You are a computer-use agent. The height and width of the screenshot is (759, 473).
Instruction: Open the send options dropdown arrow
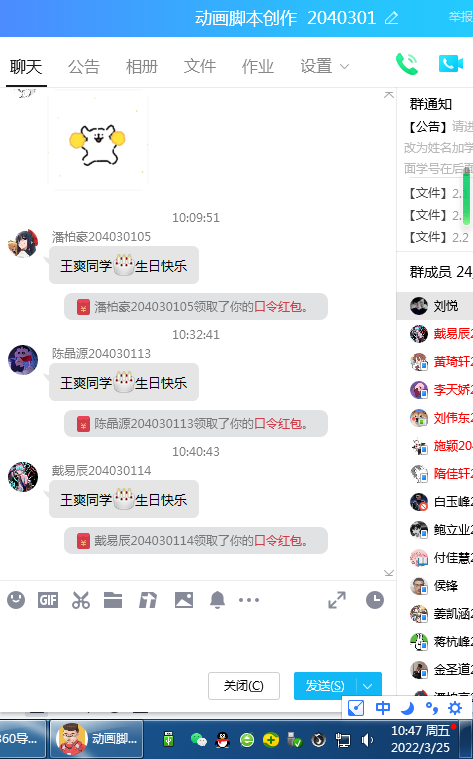[x=368, y=686]
